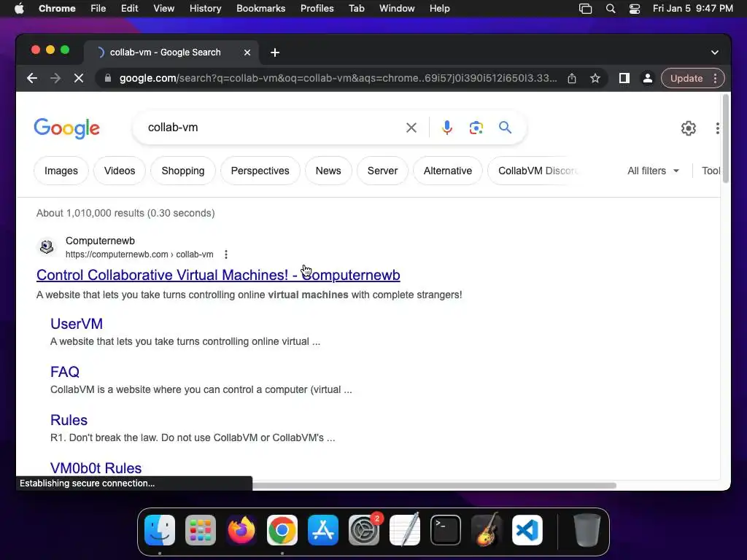The height and width of the screenshot is (560, 747).
Task: Open the History menu
Action: [x=205, y=8]
